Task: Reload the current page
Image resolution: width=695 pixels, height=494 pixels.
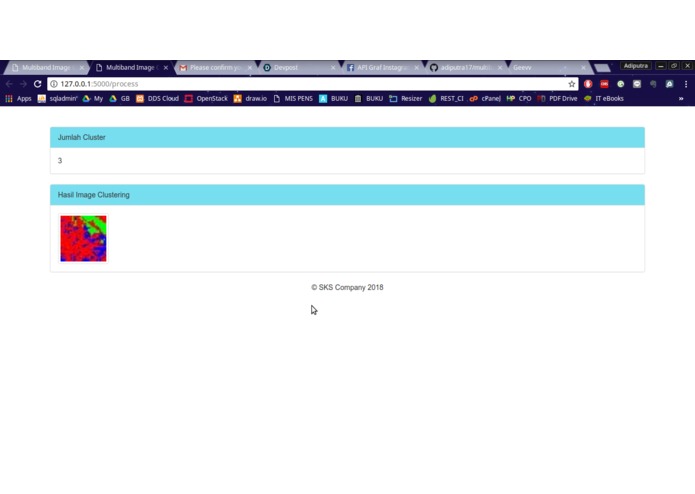Action: pos(38,84)
